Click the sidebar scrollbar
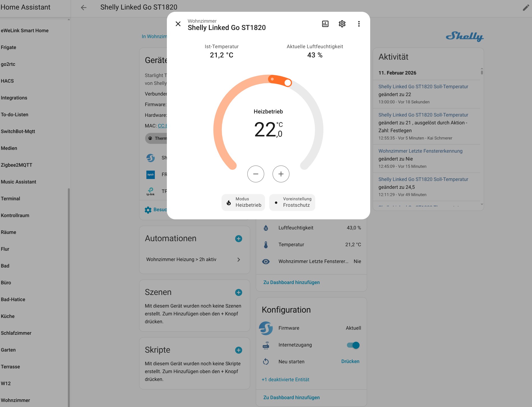This screenshot has height=407, width=532. (x=69, y=297)
